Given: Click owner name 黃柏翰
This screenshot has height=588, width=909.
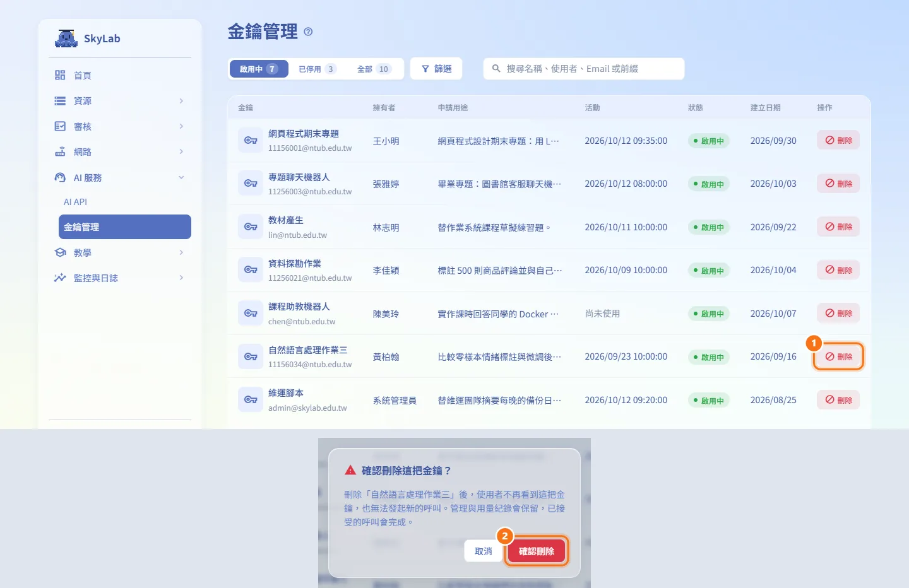Looking at the screenshot, I should pos(386,357).
